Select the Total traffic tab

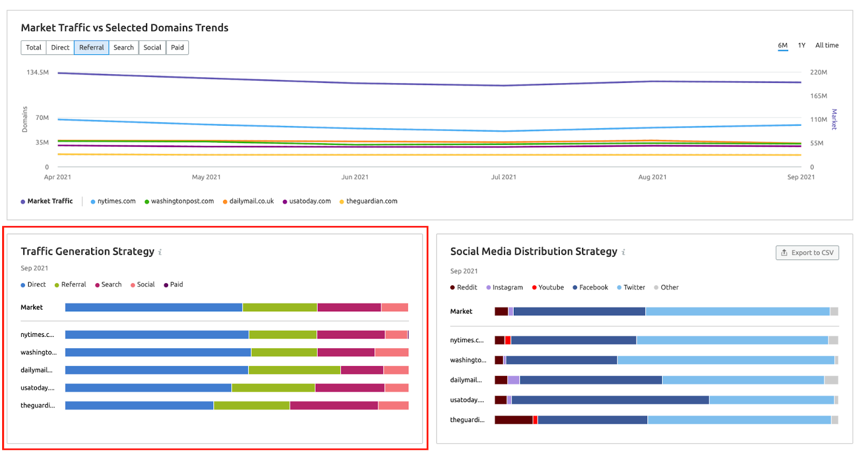point(34,48)
